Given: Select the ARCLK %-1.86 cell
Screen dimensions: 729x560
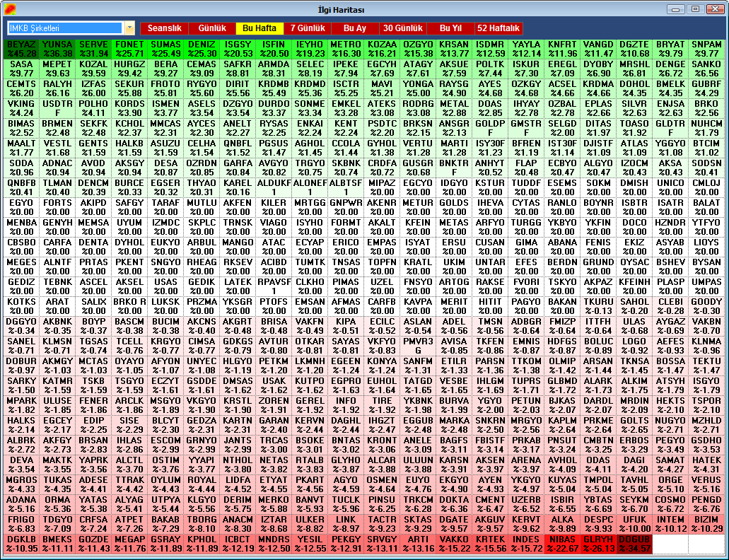Looking at the screenshot, I should point(129,405).
